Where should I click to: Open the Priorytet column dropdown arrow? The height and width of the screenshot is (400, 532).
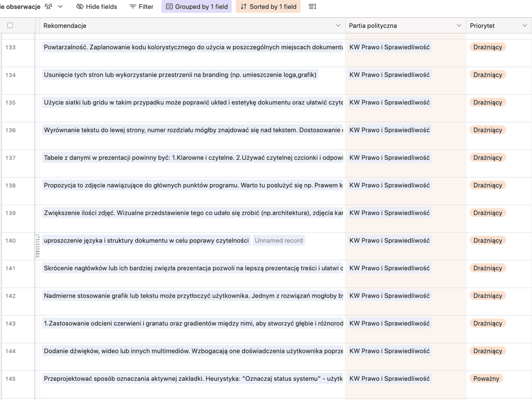pyautogui.click(x=525, y=25)
